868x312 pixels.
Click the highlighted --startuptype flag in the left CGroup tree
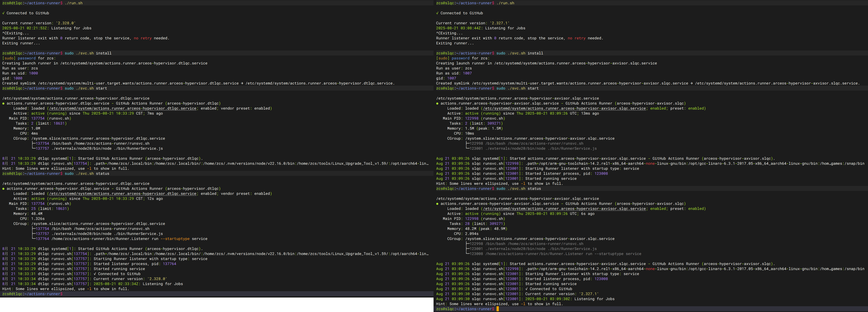175,239
